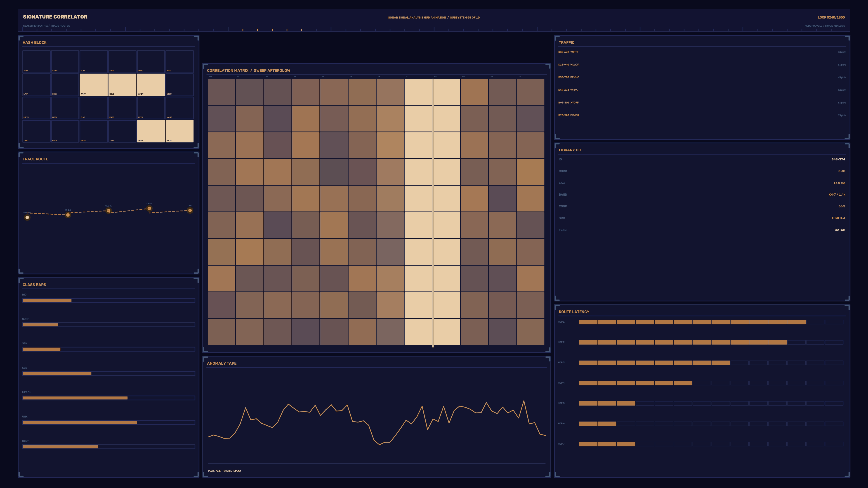Click the MERCH class bar
Image resolution: width=868 pixels, height=488 pixels.
[108, 398]
